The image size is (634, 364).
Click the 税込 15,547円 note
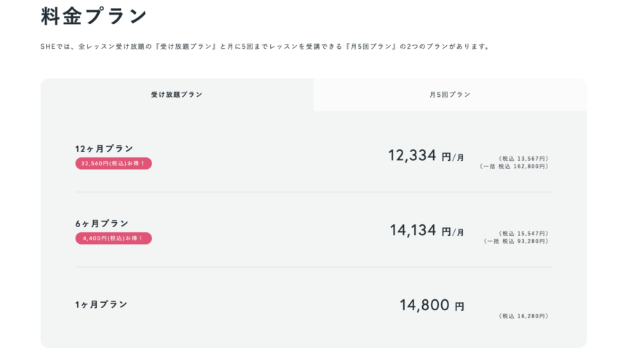tap(523, 234)
